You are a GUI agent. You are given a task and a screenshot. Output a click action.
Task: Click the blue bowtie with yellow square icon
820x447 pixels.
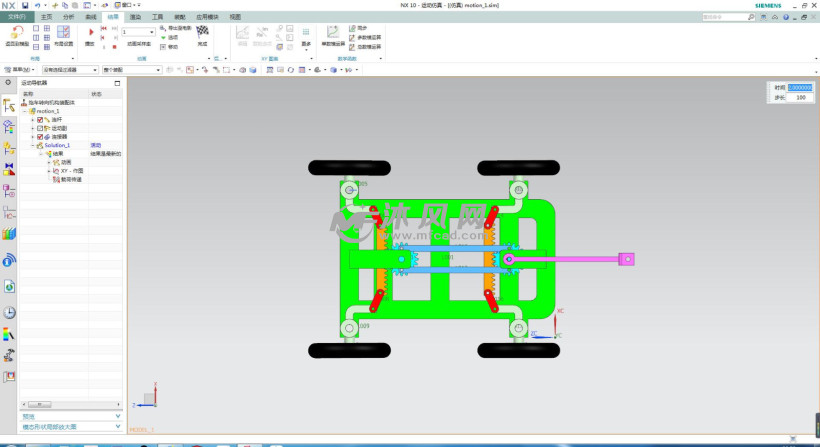point(9,169)
